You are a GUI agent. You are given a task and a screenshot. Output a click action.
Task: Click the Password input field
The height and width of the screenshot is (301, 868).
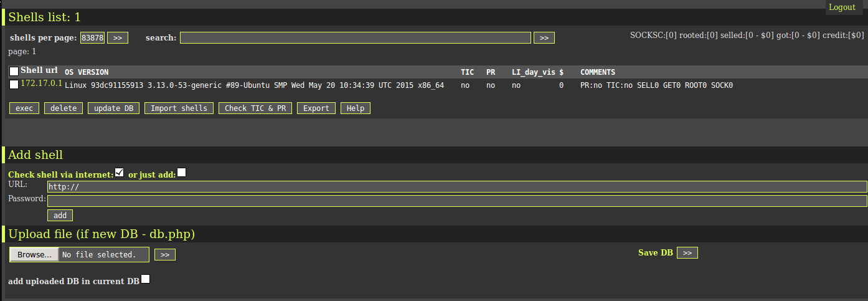point(457,201)
